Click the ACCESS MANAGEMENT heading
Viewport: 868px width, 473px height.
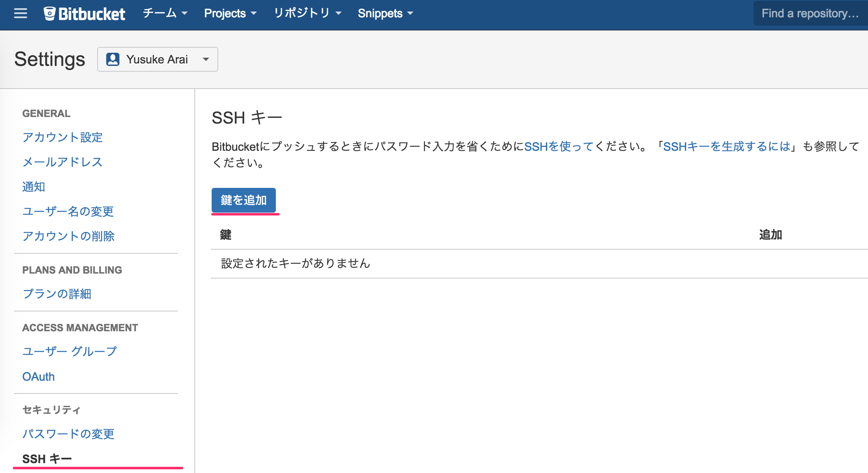(80, 328)
